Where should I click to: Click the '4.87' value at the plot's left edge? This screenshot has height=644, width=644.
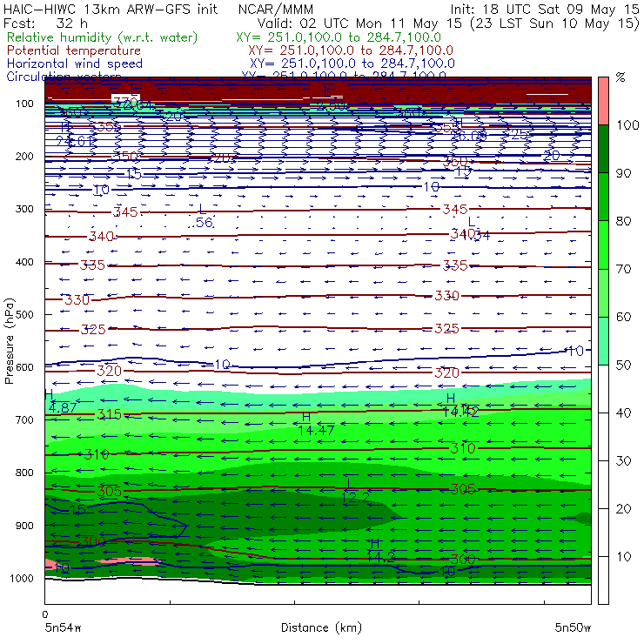click(x=63, y=408)
